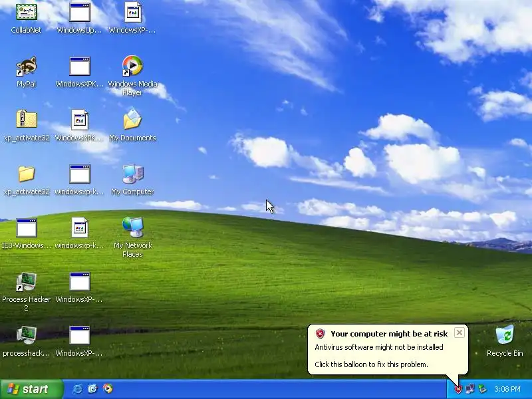Select WindowsXP-... icon beside processhack...
The width and height of the screenshot is (532, 399).
[x=79, y=335]
